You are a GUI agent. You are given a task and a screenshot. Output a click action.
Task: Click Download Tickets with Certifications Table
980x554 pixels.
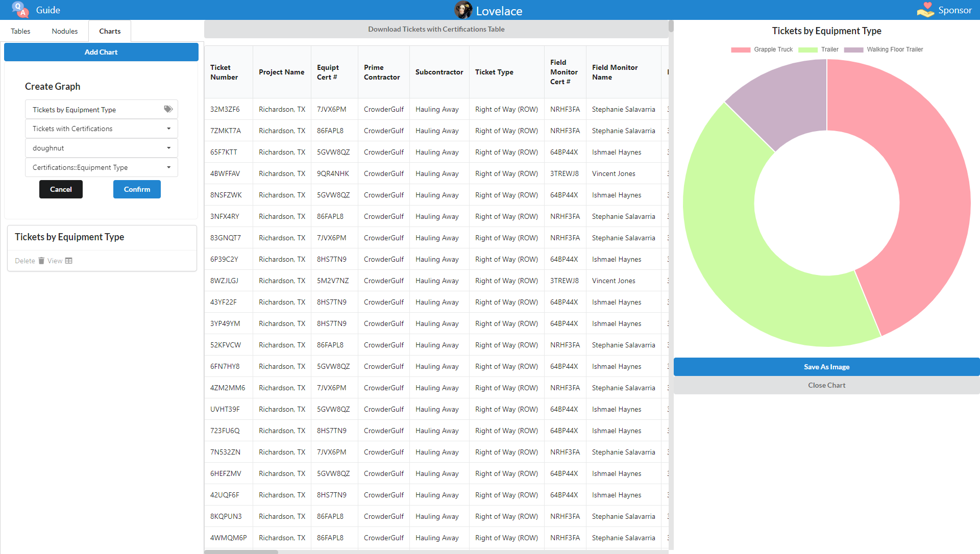pos(436,29)
